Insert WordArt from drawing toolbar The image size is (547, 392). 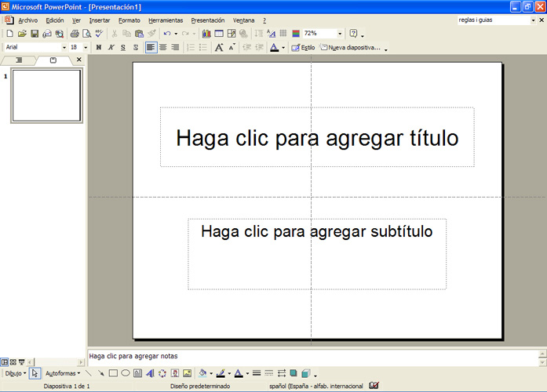click(150, 373)
